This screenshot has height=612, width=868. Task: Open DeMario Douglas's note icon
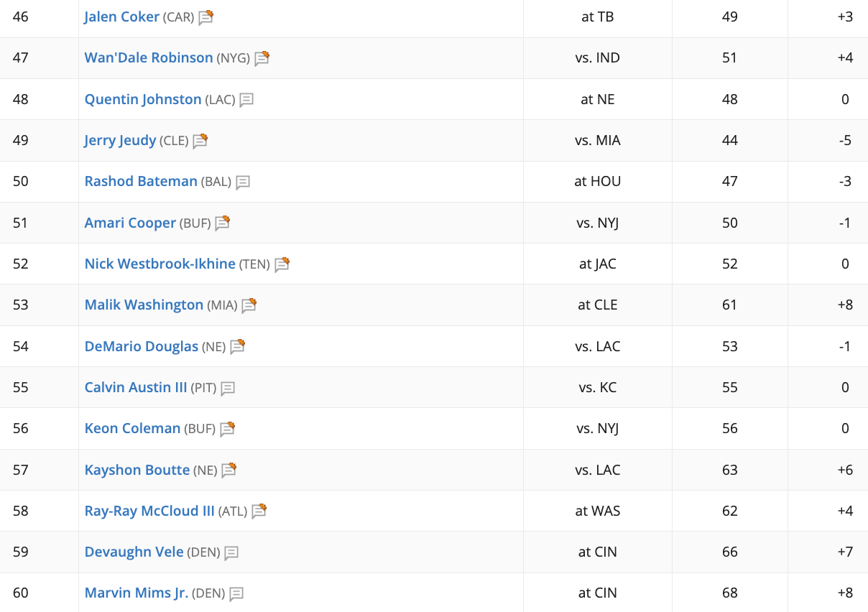237,346
